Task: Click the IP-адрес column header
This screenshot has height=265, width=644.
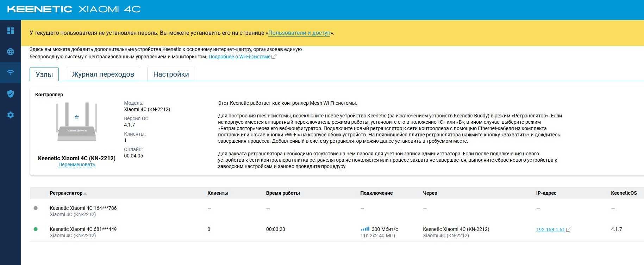Action: click(546, 193)
